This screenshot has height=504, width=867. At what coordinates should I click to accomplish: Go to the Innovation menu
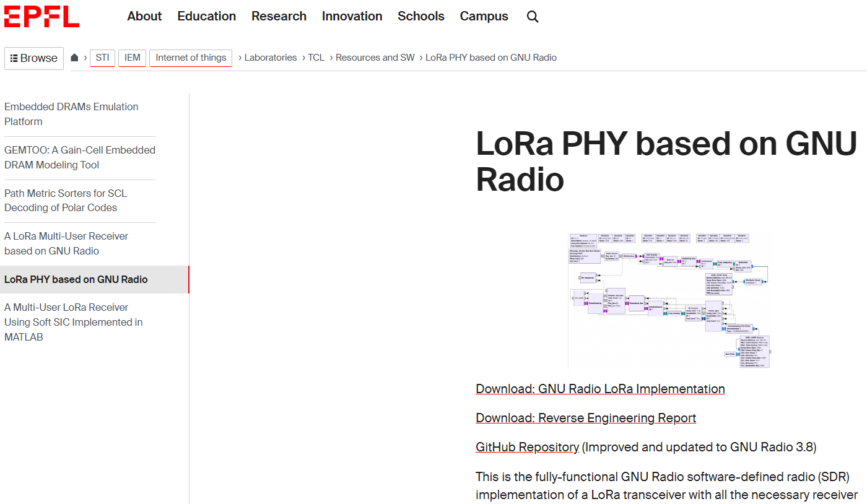(x=352, y=17)
